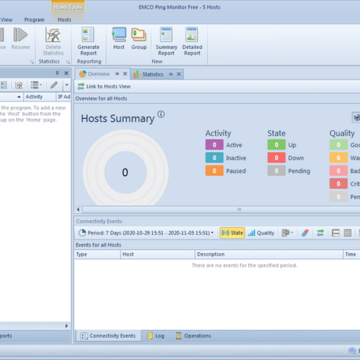360x360 pixels.
Task: Open the Program ribbon tab
Action: click(x=34, y=20)
